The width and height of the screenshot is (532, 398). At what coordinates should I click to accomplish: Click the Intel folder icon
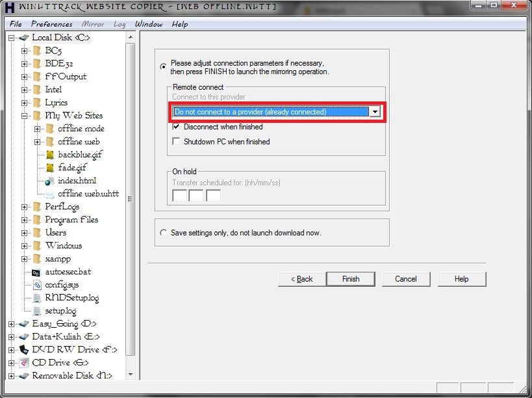[37, 90]
